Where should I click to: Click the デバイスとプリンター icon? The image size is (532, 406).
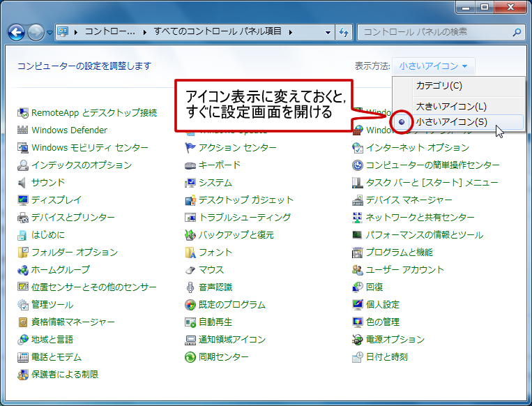[x=23, y=217]
